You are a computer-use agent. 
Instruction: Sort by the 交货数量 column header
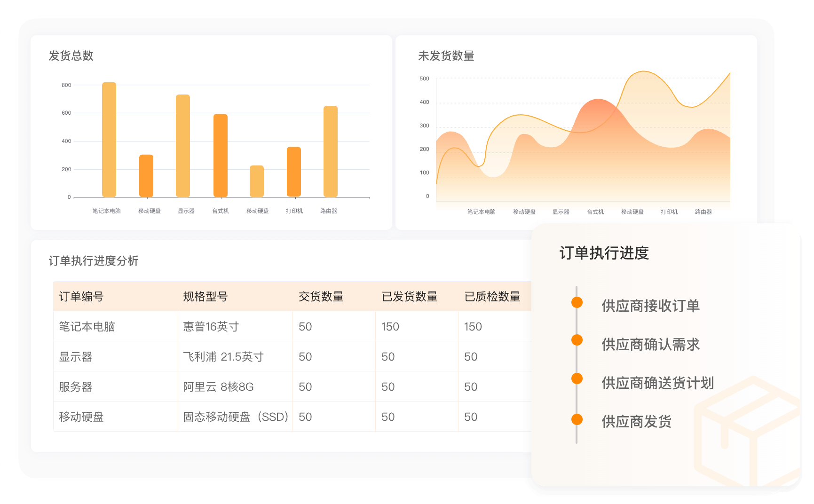[321, 297]
